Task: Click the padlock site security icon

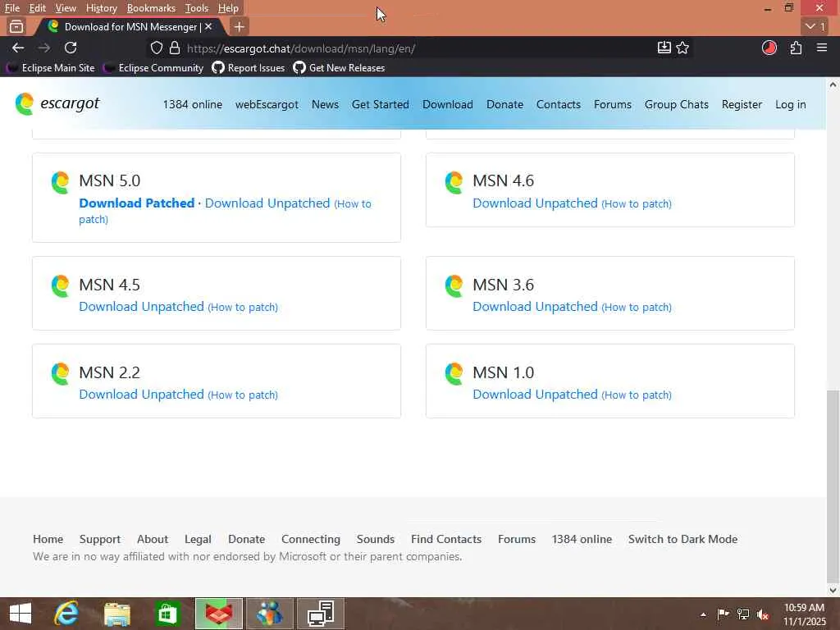Action: (175, 48)
